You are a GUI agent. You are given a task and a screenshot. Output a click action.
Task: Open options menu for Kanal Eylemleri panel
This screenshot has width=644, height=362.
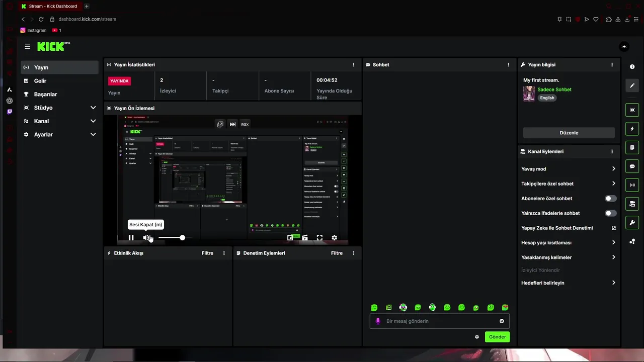(612, 151)
